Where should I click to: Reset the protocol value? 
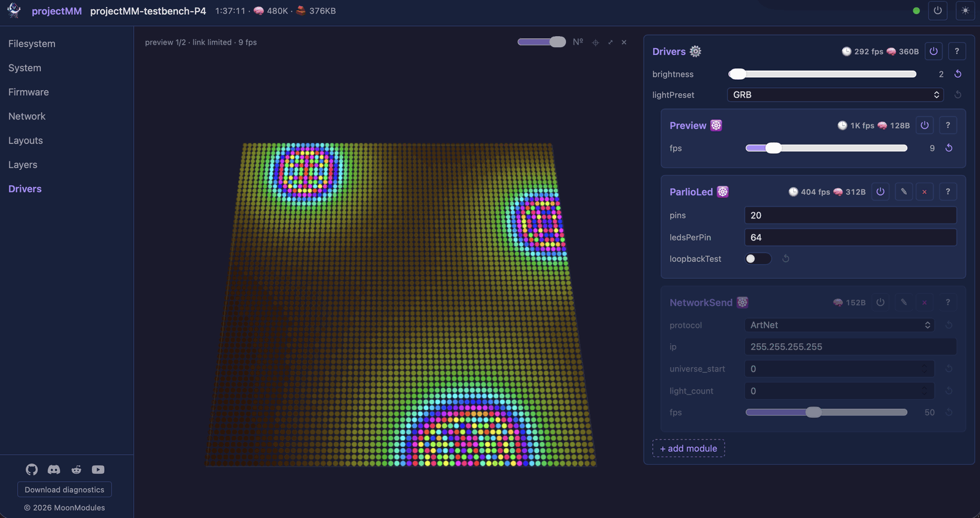click(x=949, y=325)
